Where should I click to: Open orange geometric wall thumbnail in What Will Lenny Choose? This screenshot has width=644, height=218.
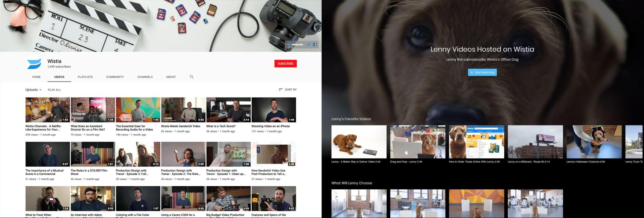click(x=477, y=204)
